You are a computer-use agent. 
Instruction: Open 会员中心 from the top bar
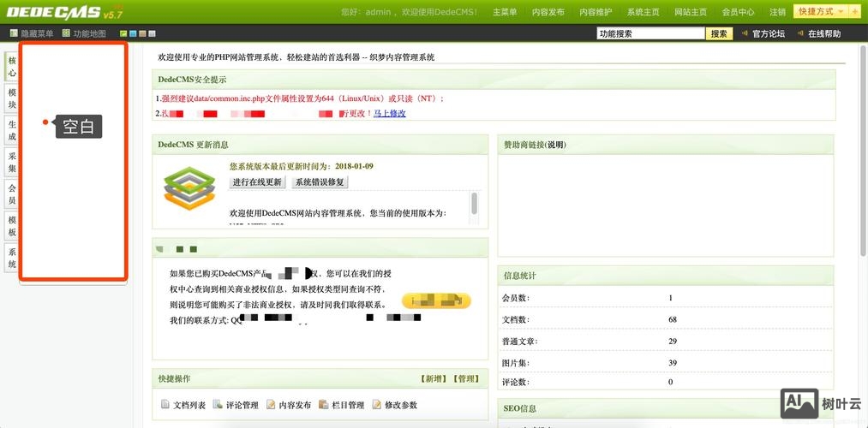738,12
